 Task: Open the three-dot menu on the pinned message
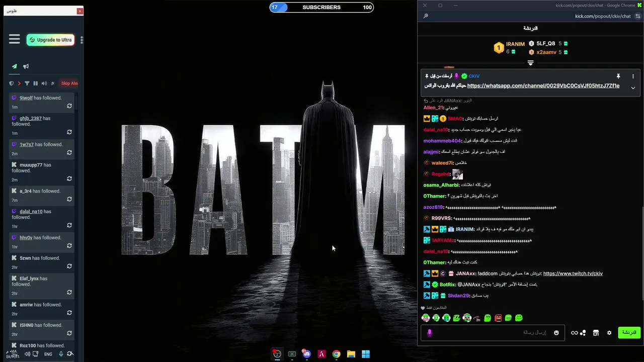click(633, 76)
